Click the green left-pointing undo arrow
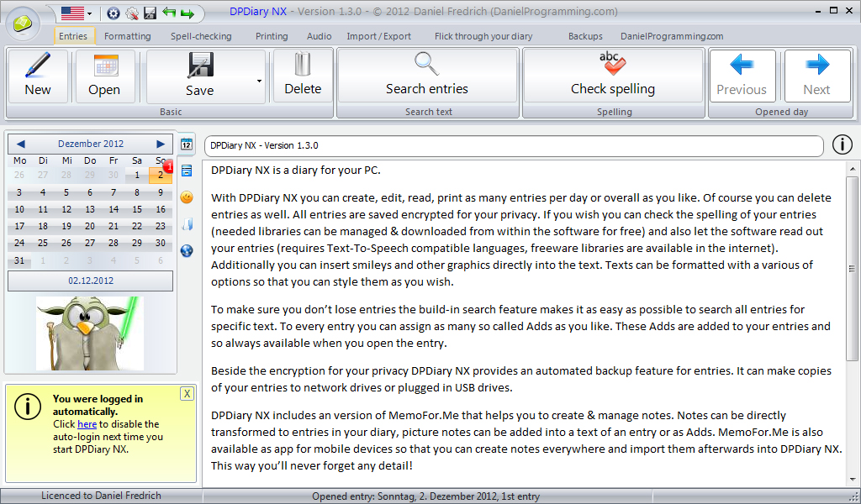 point(168,13)
